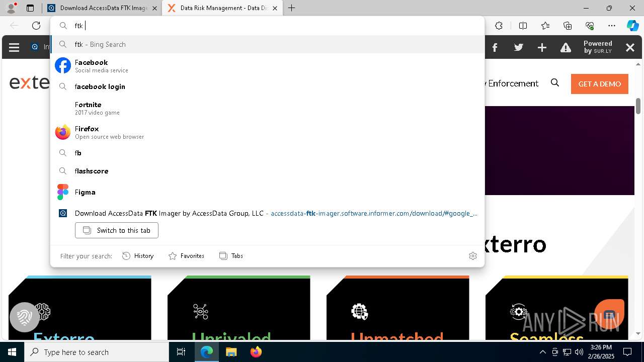Image resolution: width=644 pixels, height=362 pixels.
Task: Open the Download AccessData FTK Imager suggestion link
Action: (x=267, y=213)
